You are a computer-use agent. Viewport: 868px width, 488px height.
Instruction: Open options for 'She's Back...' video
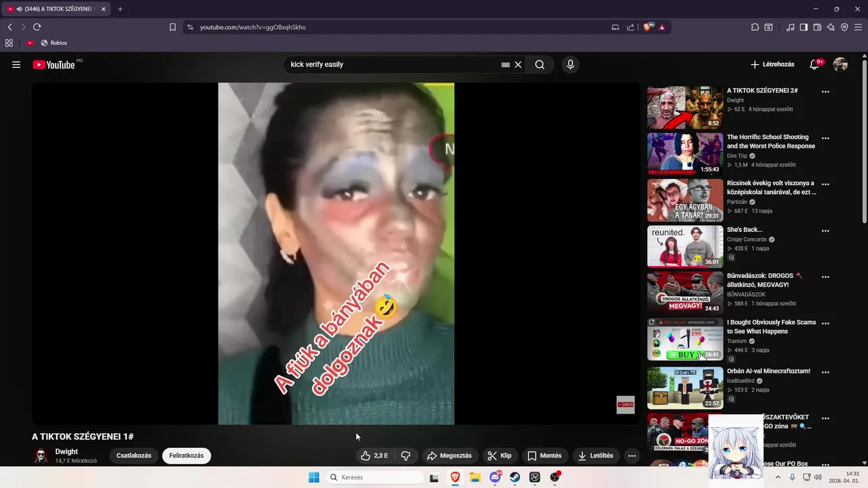pyautogui.click(x=825, y=230)
